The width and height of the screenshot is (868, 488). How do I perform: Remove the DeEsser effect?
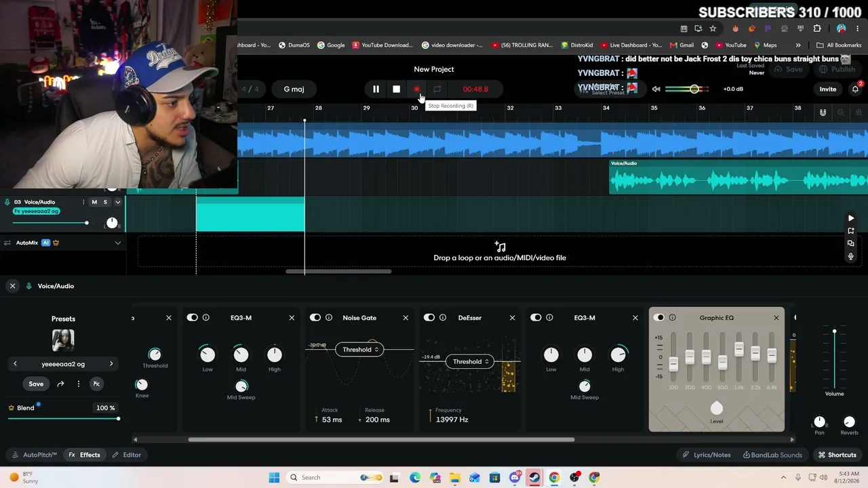[x=512, y=317]
